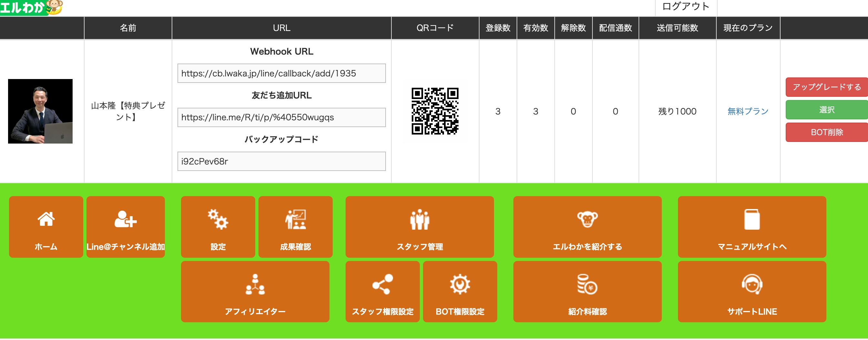Click the monkey face icon for エルわかを紹介する
Screen dimensions: 868x340
click(x=587, y=219)
